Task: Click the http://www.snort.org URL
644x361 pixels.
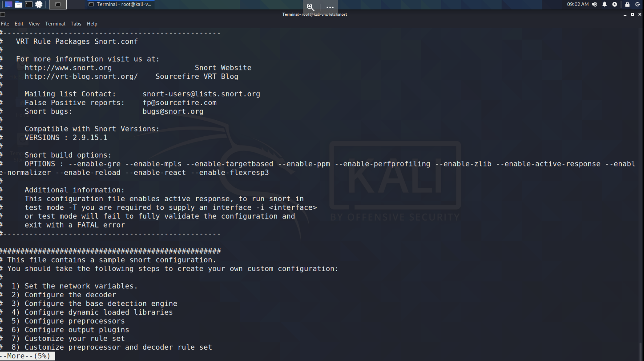Action: pos(68,68)
